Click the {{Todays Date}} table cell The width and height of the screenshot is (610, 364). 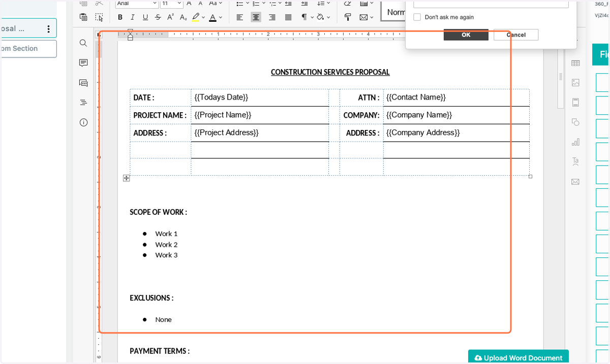[260, 97]
